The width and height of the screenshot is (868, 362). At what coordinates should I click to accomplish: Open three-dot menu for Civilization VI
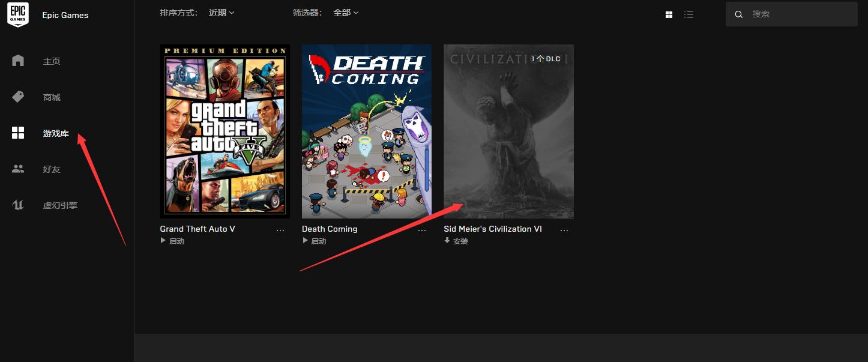pyautogui.click(x=564, y=230)
